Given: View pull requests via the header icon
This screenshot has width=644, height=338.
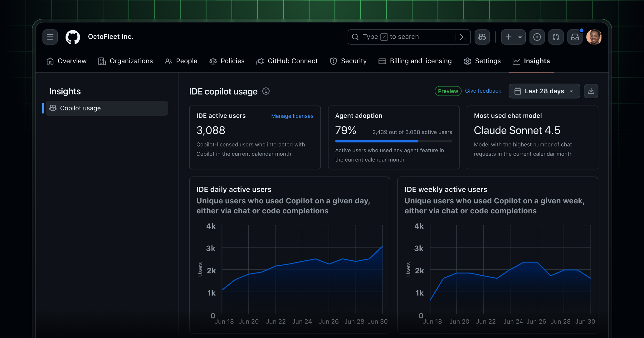Looking at the screenshot, I should (x=556, y=37).
